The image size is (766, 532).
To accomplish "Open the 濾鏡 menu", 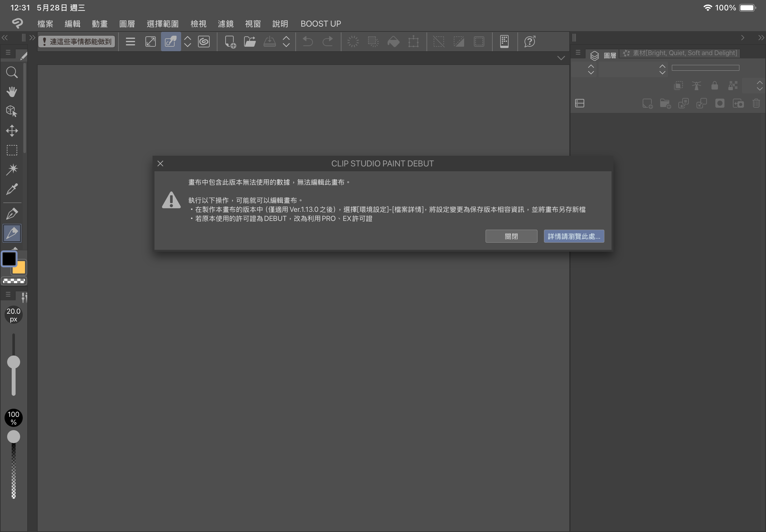I will pyautogui.click(x=226, y=24).
